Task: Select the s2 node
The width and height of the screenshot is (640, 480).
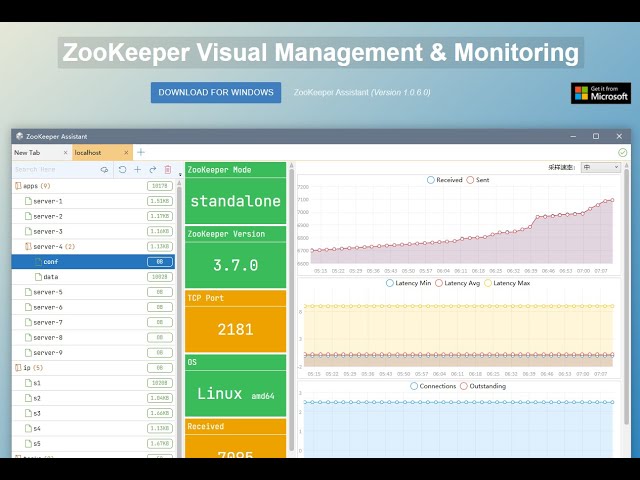Action: pos(93,398)
